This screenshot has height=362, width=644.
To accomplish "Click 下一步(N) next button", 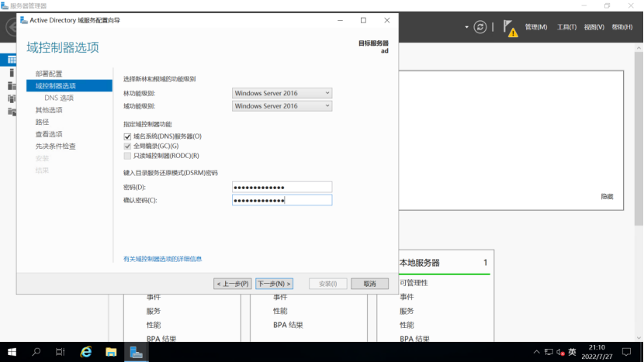I will coord(274,284).
